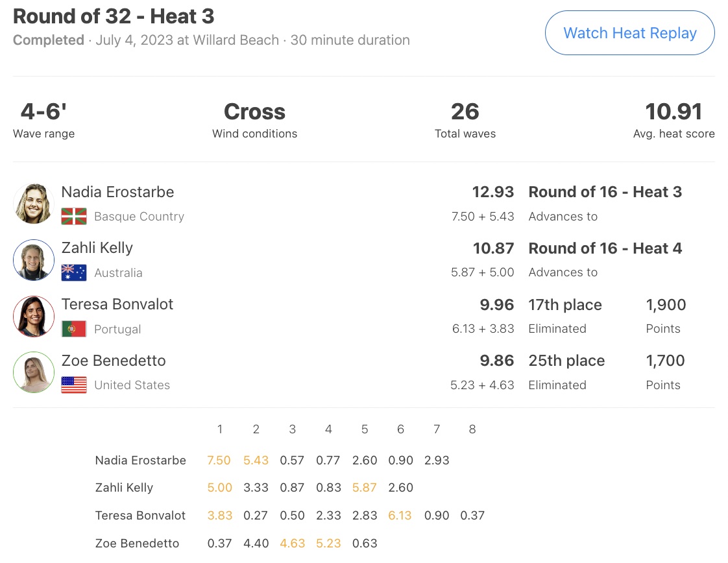Select Zoe Benedetto's avatar picture
The width and height of the screenshot is (728, 563).
(34, 372)
